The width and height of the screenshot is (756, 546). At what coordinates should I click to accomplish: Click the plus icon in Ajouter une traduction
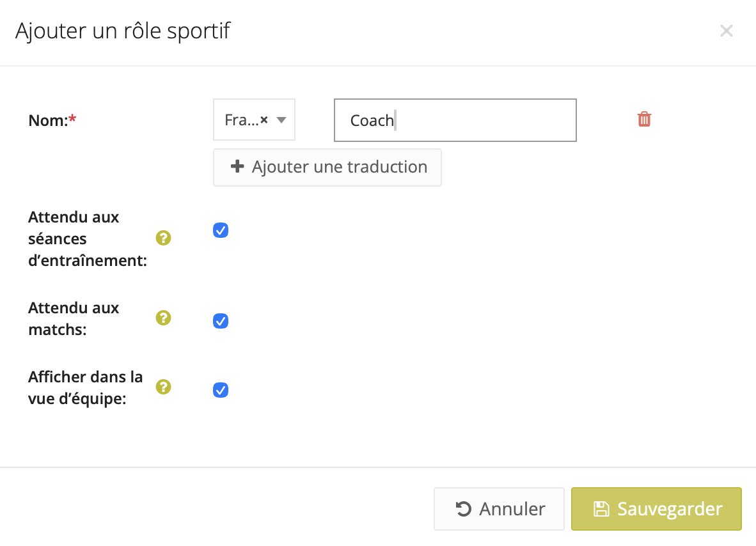237,167
